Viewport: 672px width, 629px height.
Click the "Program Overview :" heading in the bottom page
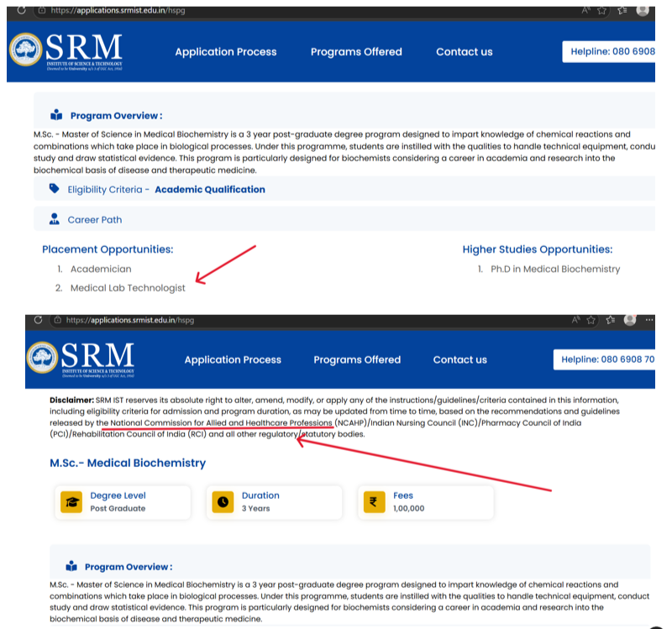coord(129,567)
